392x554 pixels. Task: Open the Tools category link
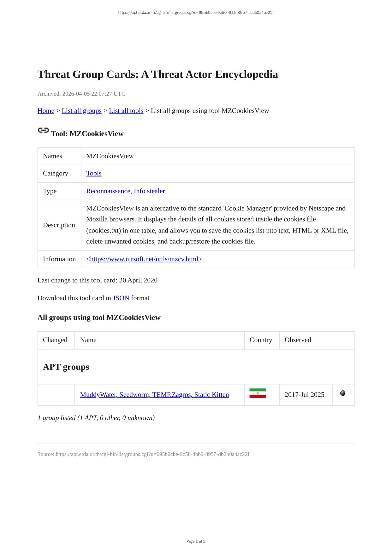click(x=94, y=174)
